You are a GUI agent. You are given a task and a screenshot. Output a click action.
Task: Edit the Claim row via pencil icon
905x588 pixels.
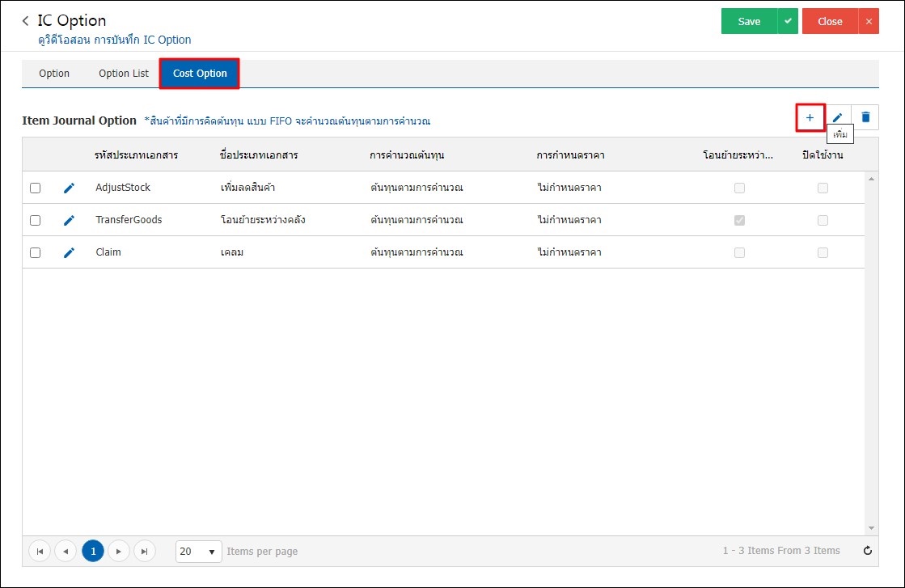pyautogui.click(x=69, y=252)
